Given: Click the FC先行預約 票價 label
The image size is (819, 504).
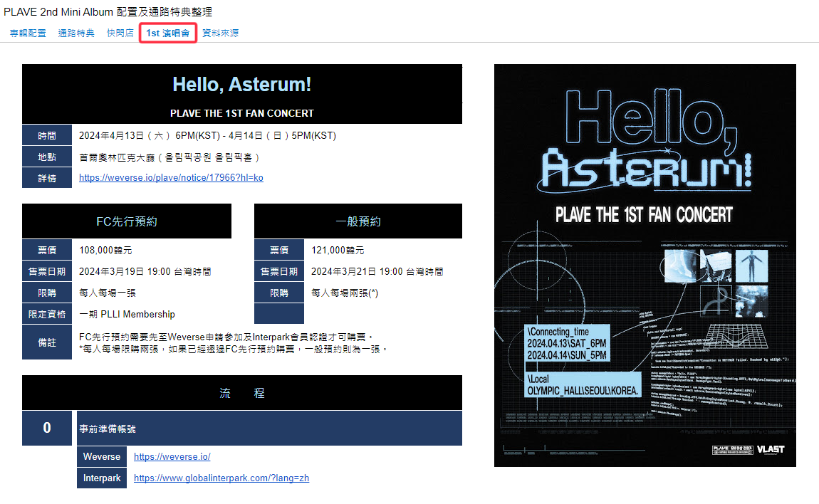Looking at the screenshot, I should coord(47,250).
